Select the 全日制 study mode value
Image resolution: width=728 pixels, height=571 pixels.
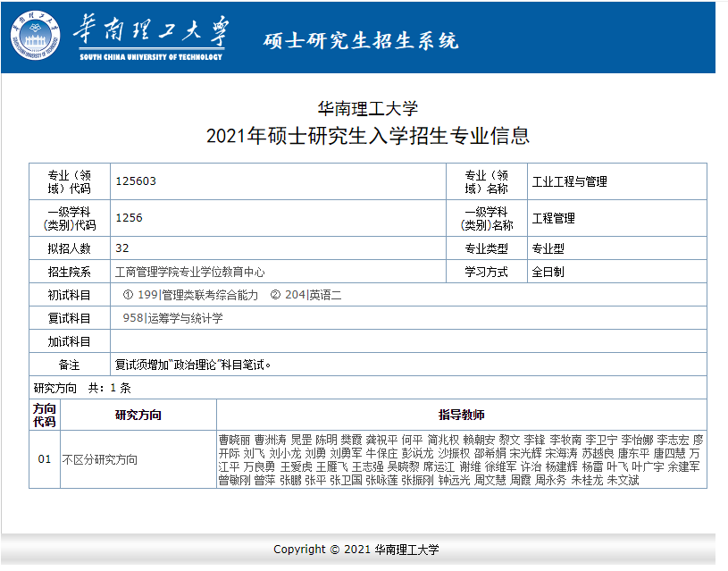[x=548, y=272]
